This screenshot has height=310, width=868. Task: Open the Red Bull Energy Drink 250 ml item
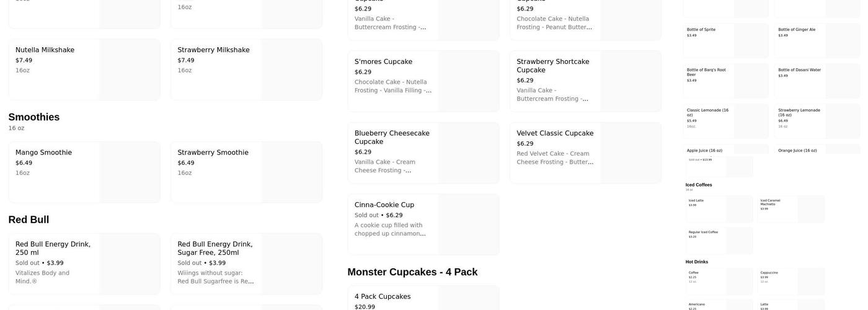click(84, 263)
